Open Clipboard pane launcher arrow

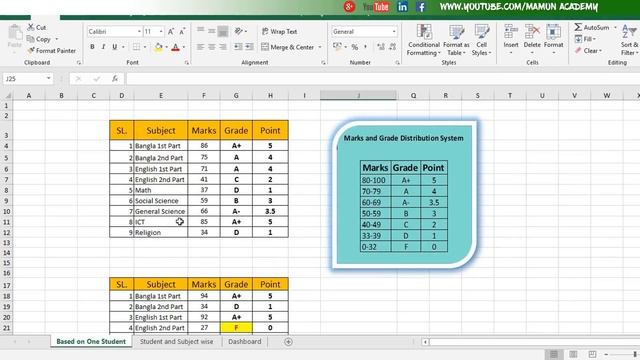pos(79,63)
